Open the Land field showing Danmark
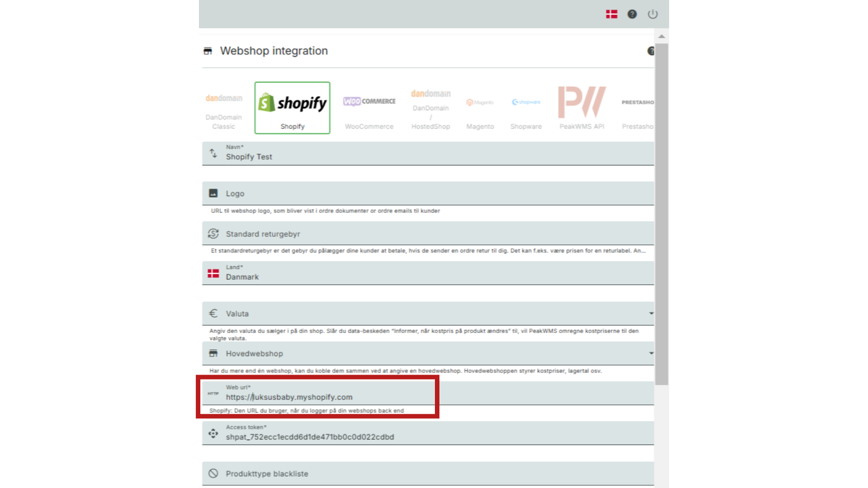 click(x=428, y=273)
